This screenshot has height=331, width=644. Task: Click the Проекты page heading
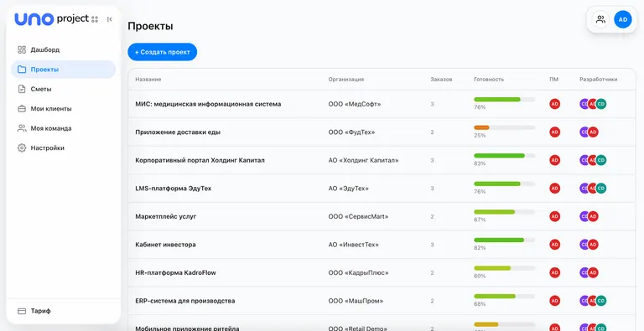150,26
